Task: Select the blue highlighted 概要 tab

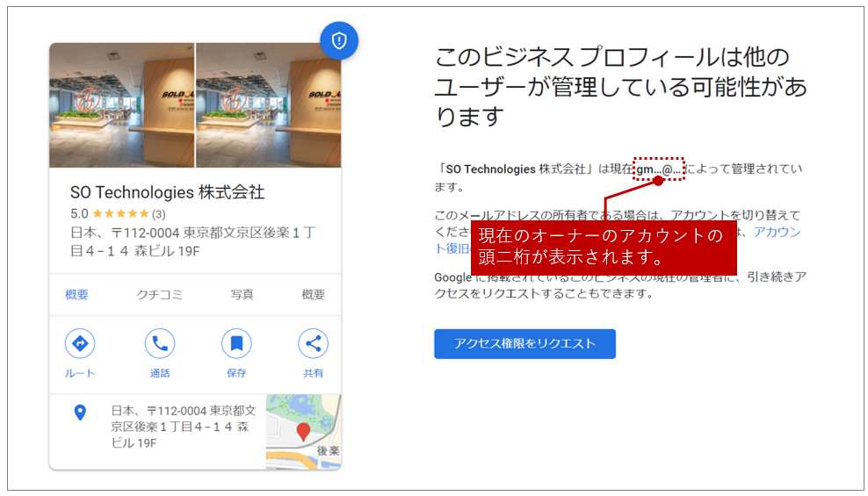Action: [x=76, y=295]
